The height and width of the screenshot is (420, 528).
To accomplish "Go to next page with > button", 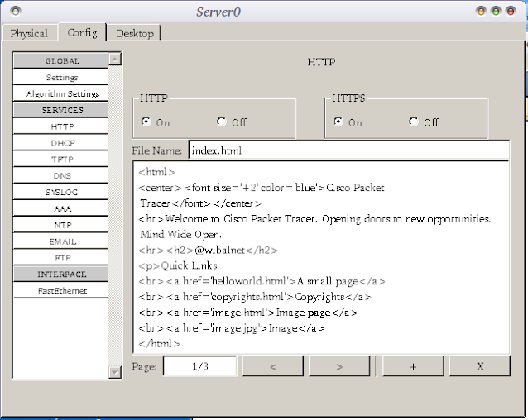I will [339, 366].
